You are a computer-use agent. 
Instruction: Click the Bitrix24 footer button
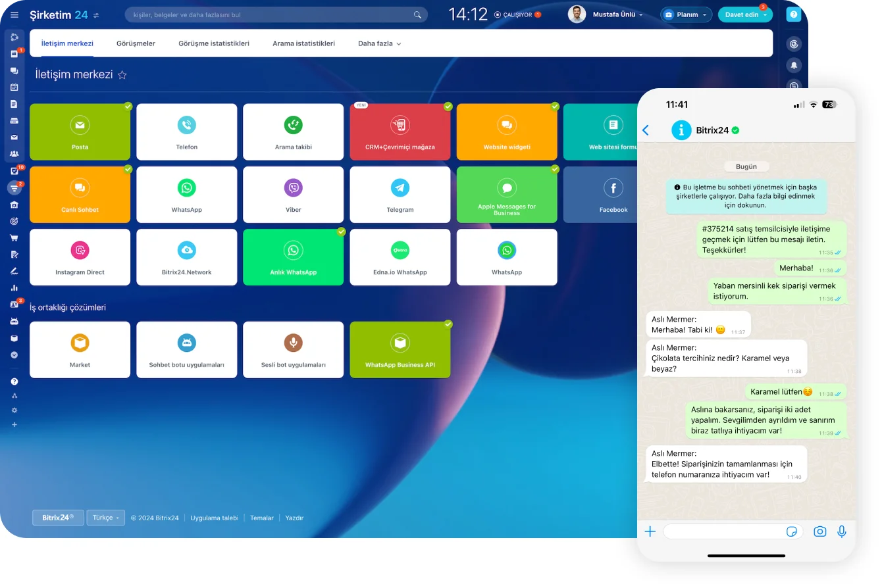[58, 518]
